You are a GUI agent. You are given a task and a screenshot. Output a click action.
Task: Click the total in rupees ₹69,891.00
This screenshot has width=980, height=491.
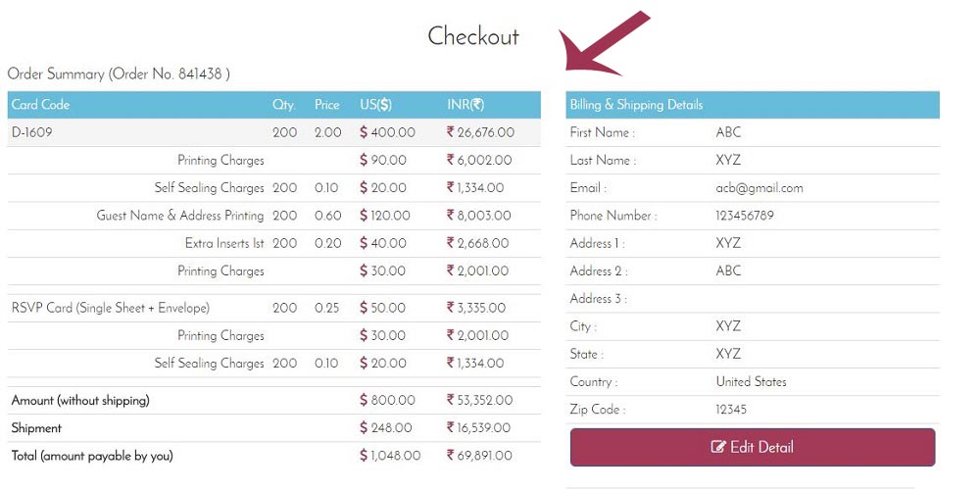tap(479, 456)
